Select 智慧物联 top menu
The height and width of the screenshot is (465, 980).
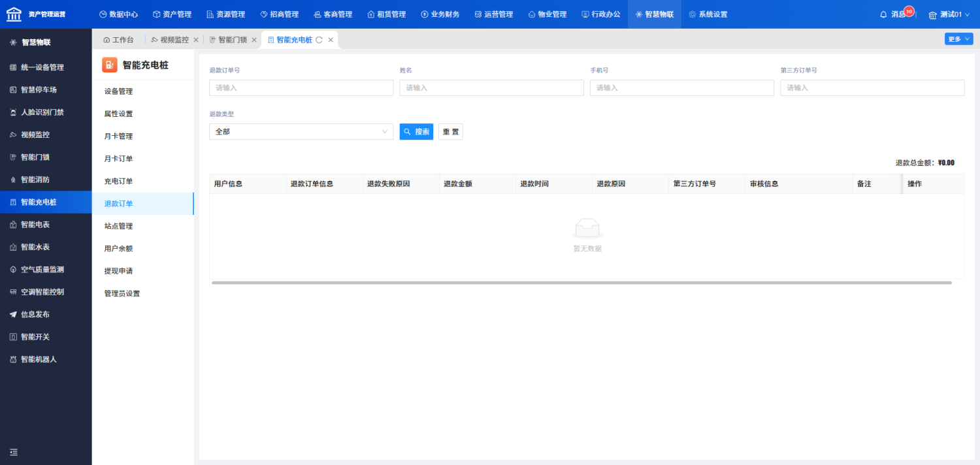point(654,14)
